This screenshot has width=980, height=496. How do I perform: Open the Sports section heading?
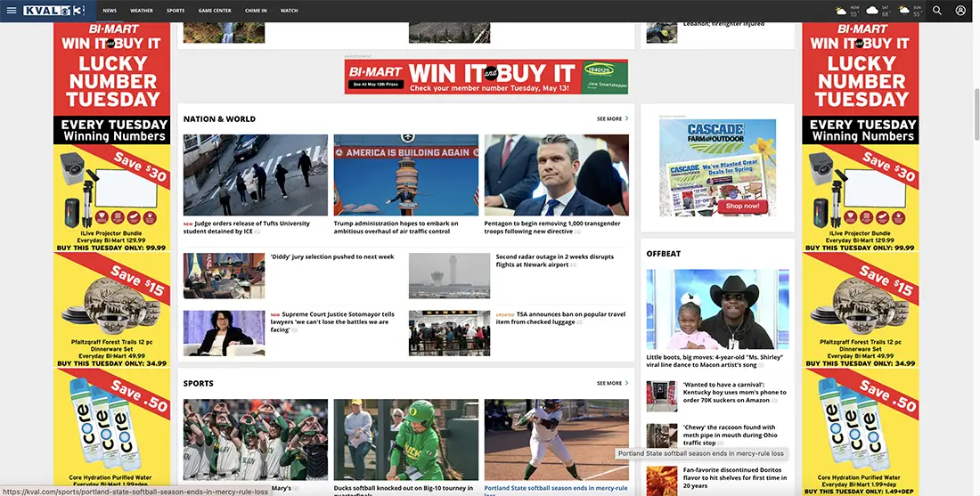pos(198,384)
